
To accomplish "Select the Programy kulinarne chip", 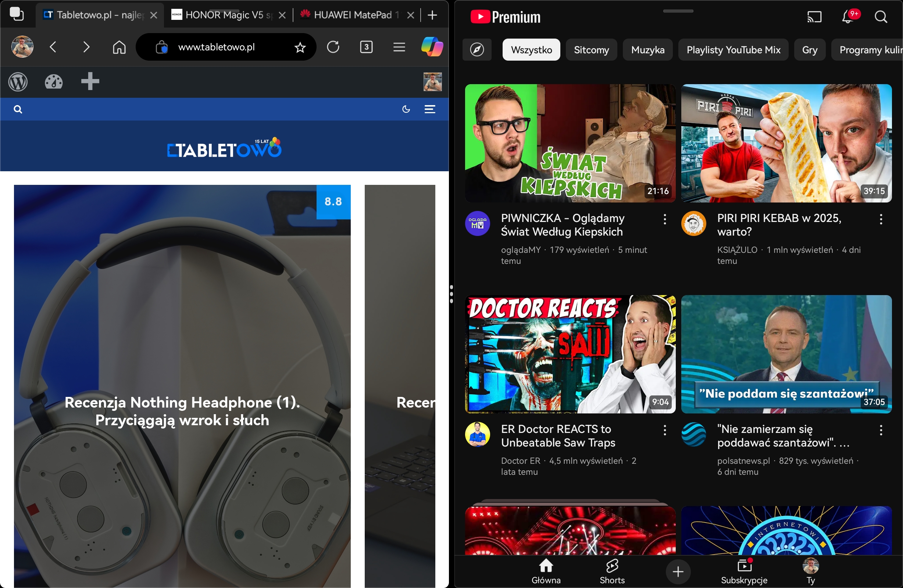I will pos(867,50).
